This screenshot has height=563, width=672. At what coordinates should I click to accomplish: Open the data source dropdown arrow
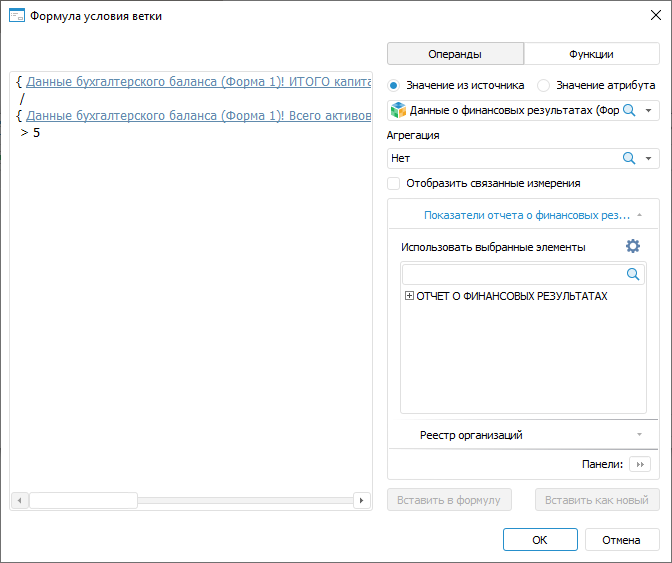tap(649, 110)
